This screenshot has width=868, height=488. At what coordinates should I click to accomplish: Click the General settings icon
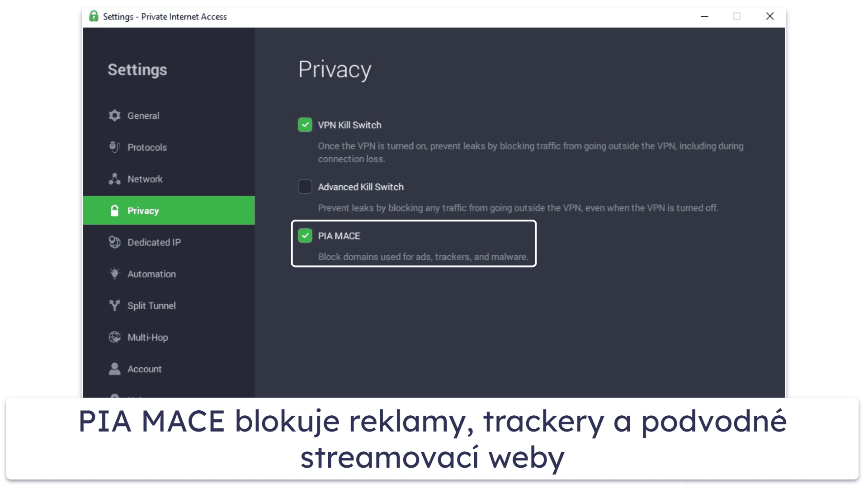click(x=114, y=114)
